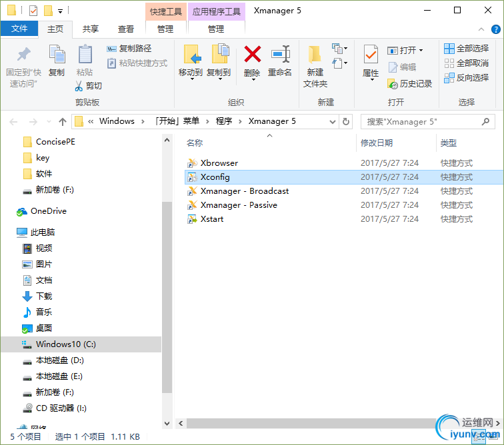Image resolution: width=504 pixels, height=445 pixels.
Task: Open Manage tab under Shortcut Tools (快捷工具)
Action: tap(165, 29)
